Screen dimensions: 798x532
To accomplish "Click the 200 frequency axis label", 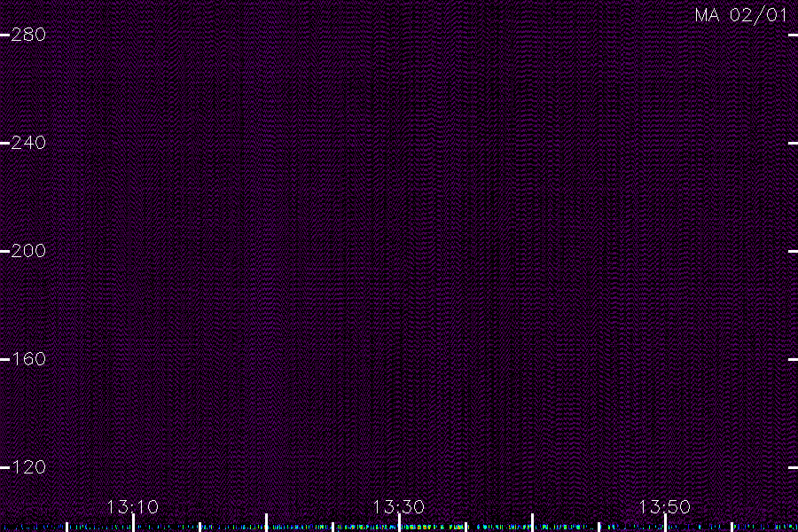I will point(28,250).
